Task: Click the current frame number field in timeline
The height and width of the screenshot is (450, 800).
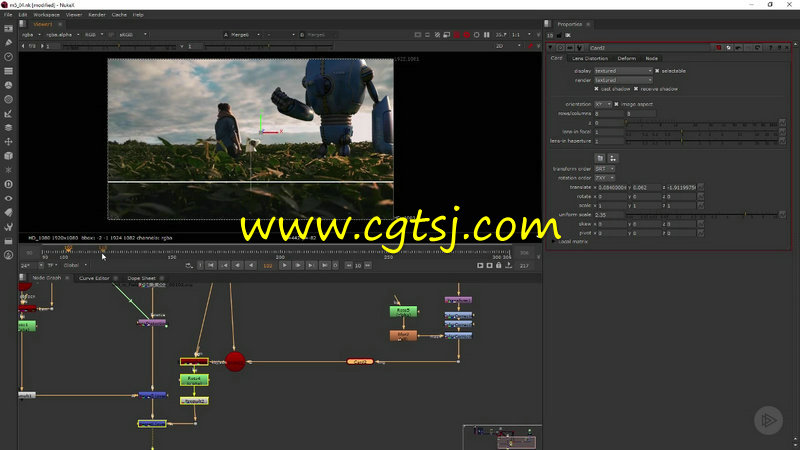Action: click(267, 265)
